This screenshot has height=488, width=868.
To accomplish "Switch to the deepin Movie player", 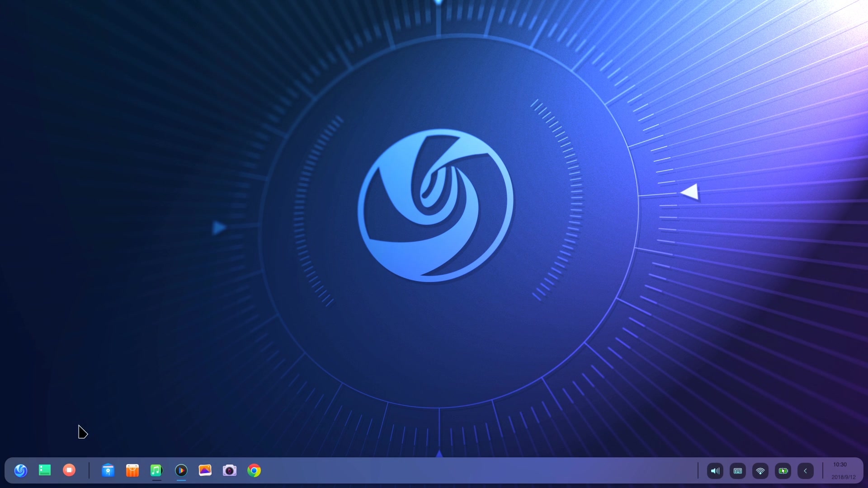I will pyautogui.click(x=181, y=470).
